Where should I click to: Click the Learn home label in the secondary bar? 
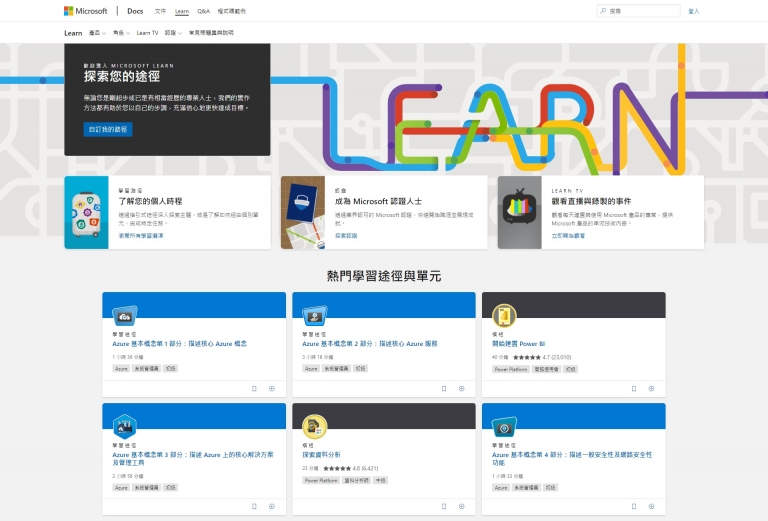tap(73, 33)
